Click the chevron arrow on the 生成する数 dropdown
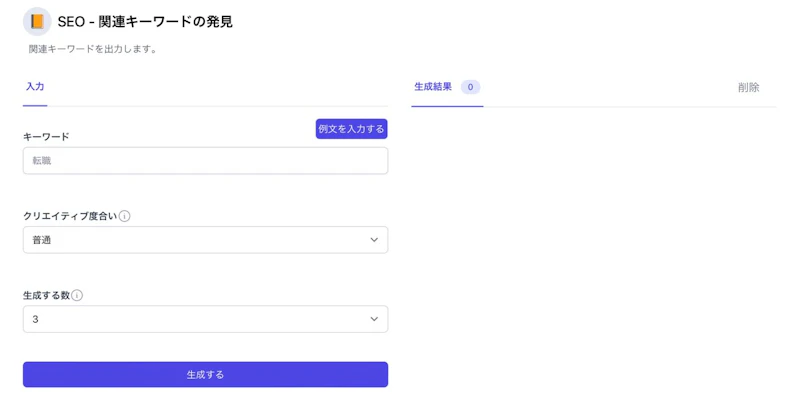The width and height of the screenshot is (800, 406). pyautogui.click(x=374, y=319)
